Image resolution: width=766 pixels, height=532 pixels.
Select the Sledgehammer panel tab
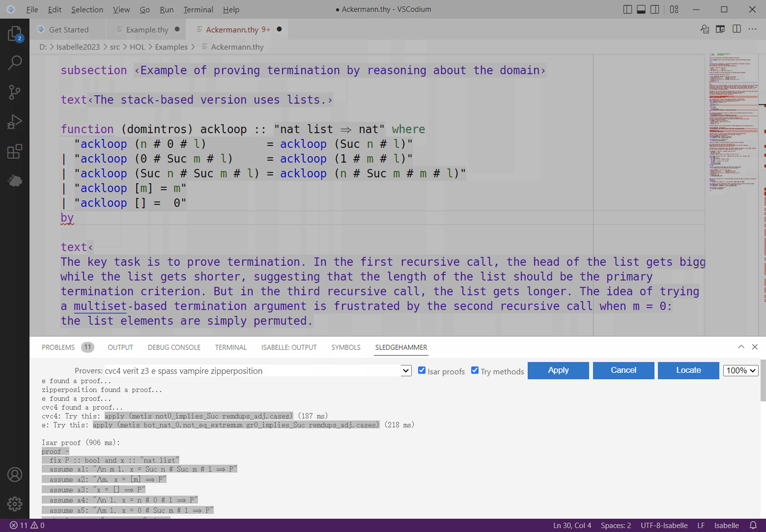(401, 347)
